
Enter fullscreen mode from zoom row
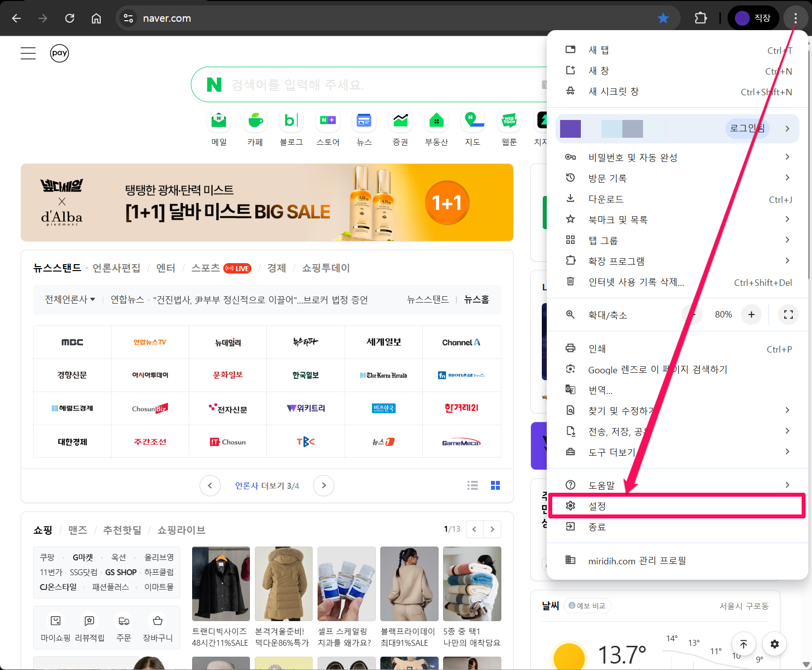(788, 315)
